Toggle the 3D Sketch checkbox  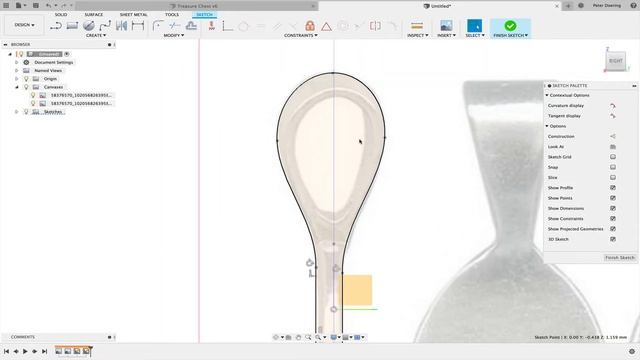click(613, 239)
